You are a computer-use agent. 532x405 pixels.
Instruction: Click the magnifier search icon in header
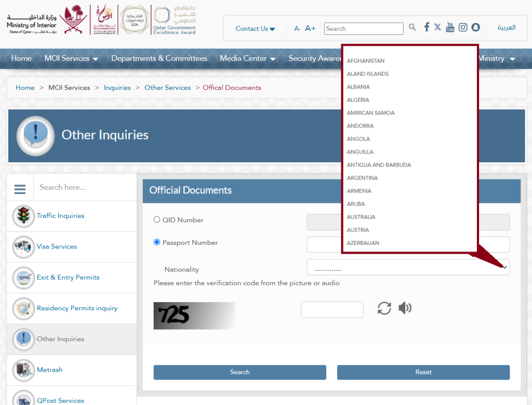pyautogui.click(x=412, y=27)
